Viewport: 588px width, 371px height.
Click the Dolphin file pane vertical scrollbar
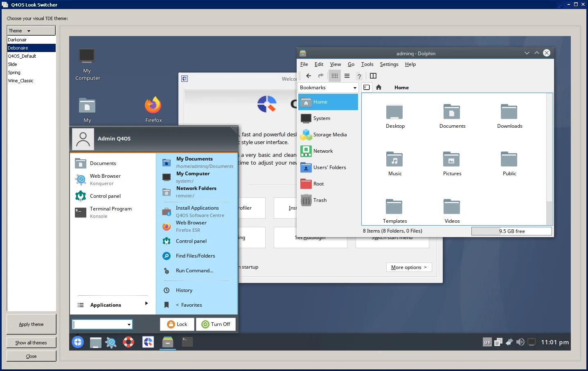click(549, 159)
